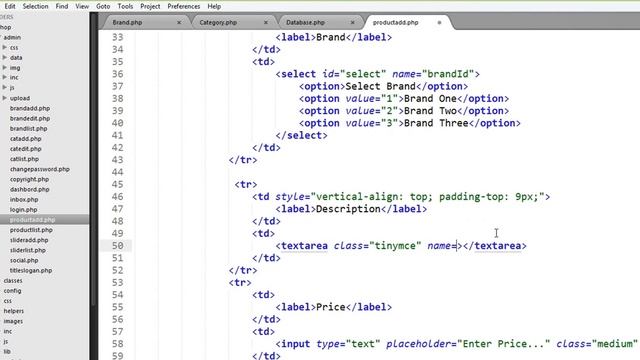
Task: Select highlighted productadd.php in sidebar
Action: click(x=32, y=220)
